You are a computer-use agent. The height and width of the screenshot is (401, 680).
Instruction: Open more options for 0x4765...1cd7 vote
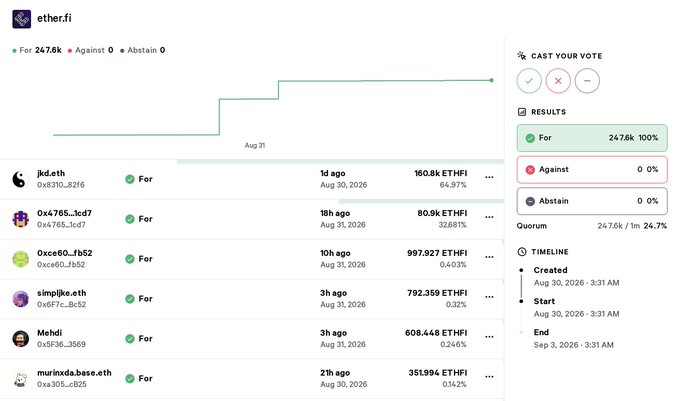click(489, 217)
